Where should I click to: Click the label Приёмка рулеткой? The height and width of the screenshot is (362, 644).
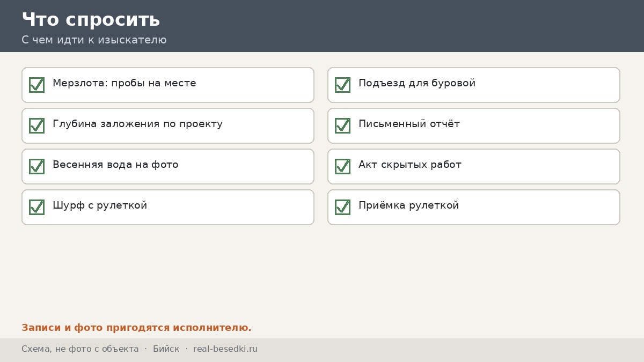point(408,205)
